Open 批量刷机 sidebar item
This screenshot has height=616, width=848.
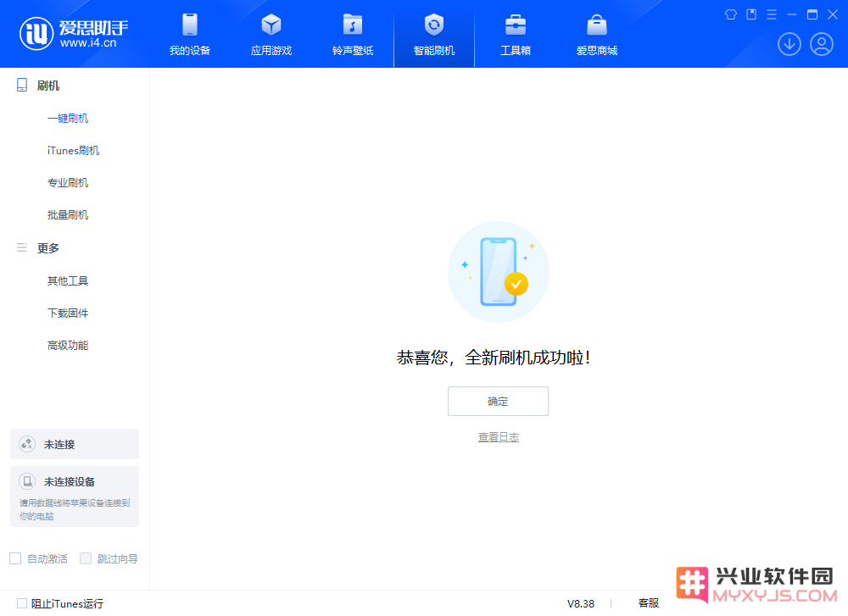tap(68, 215)
